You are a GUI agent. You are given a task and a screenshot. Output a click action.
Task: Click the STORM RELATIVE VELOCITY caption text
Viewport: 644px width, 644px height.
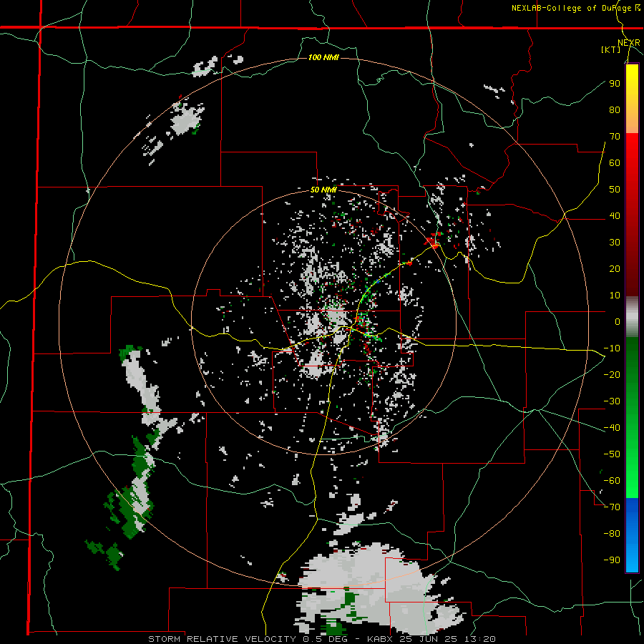222,639
